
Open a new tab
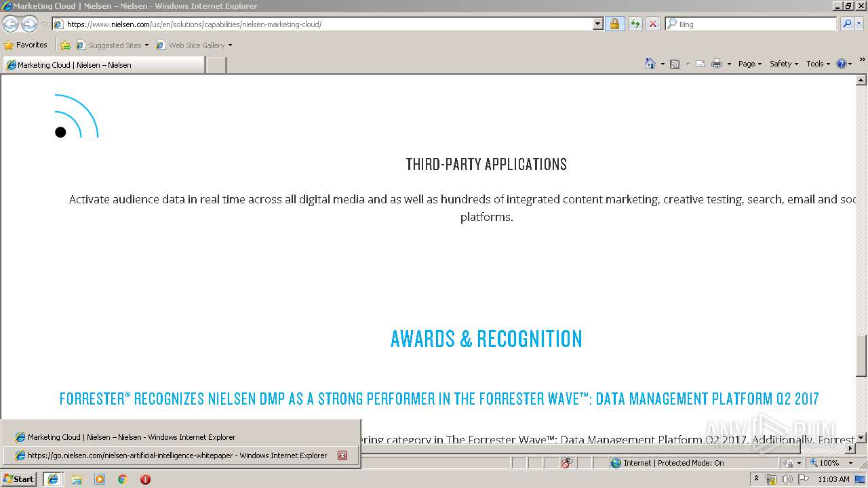click(216, 65)
